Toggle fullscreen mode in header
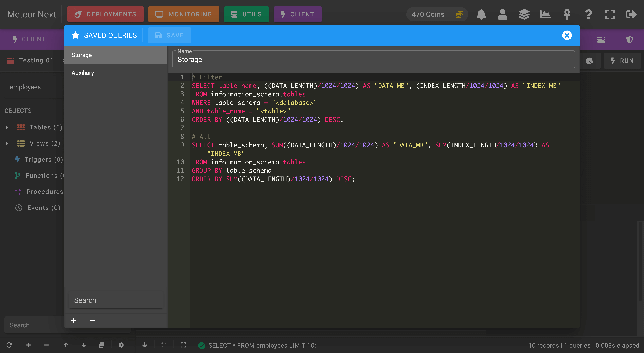 coord(610,14)
